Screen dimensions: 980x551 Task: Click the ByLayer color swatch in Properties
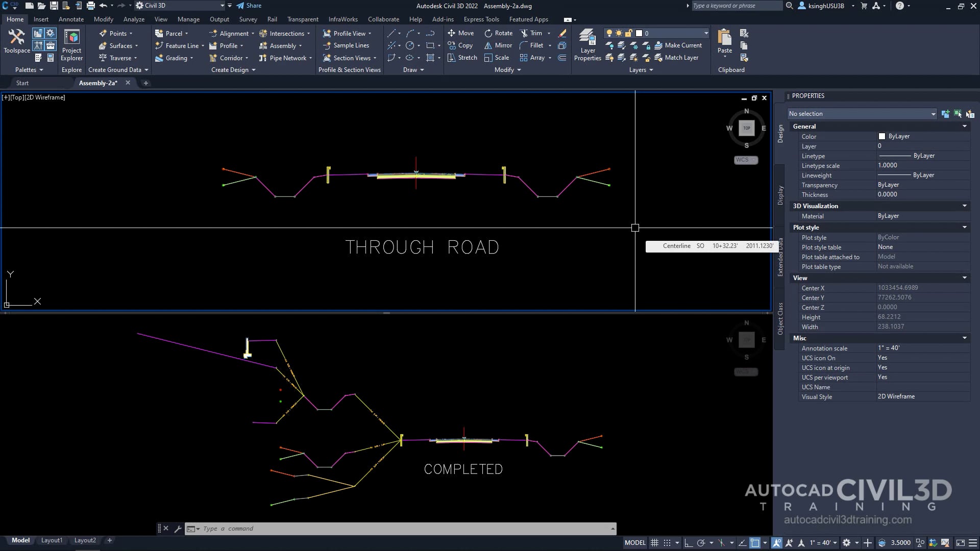pos(883,136)
